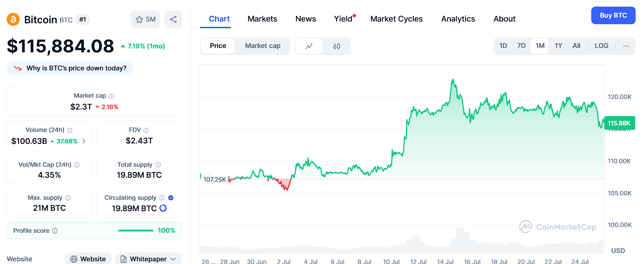Open the share options icon
The height and width of the screenshot is (264, 644).
click(x=173, y=20)
